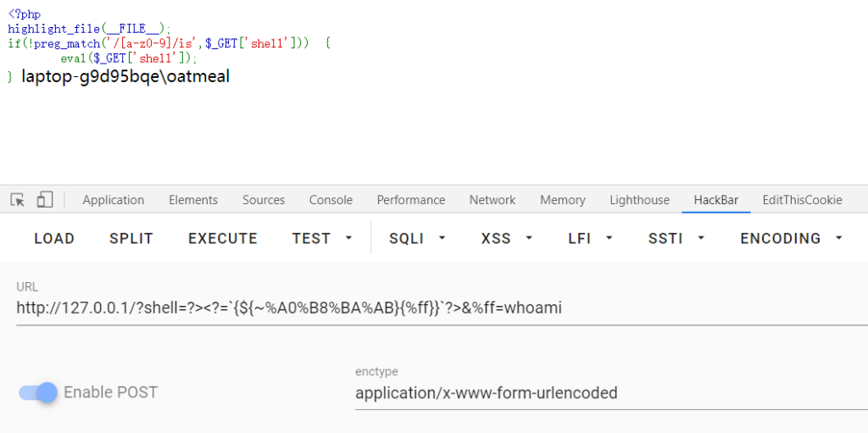The height and width of the screenshot is (433, 868).
Task: Toggle the device toolbar icon
Action: (45, 200)
